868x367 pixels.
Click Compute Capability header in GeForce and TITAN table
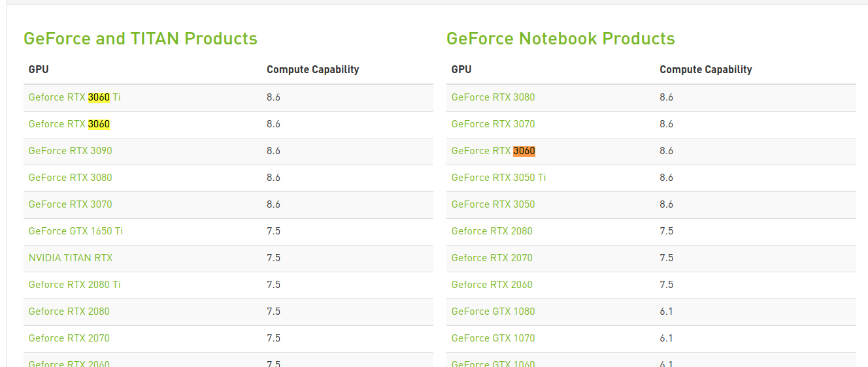coord(313,69)
